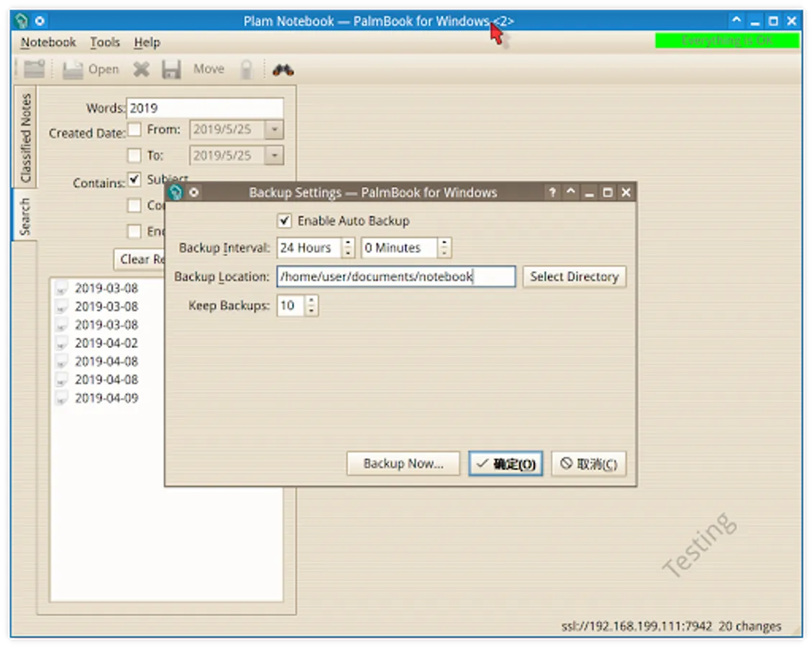Cancel with the 取消(C) button
The height and width of the screenshot is (647, 812).
(589, 463)
